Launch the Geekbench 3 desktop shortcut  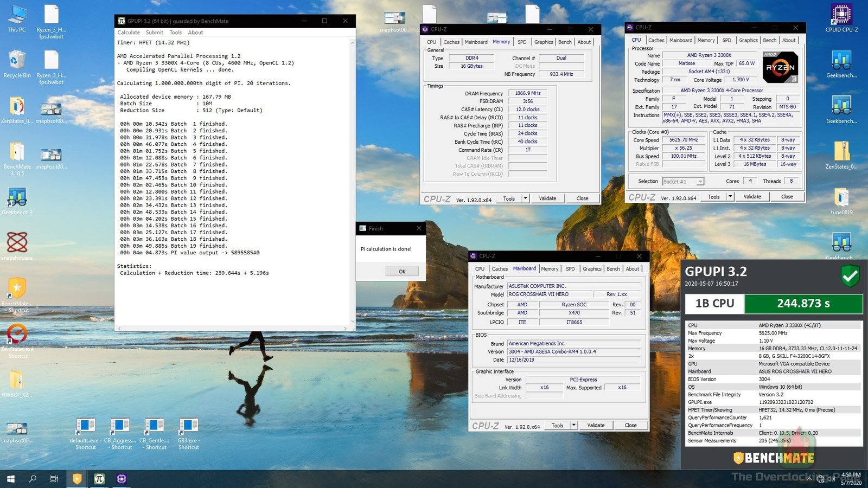coord(17,198)
